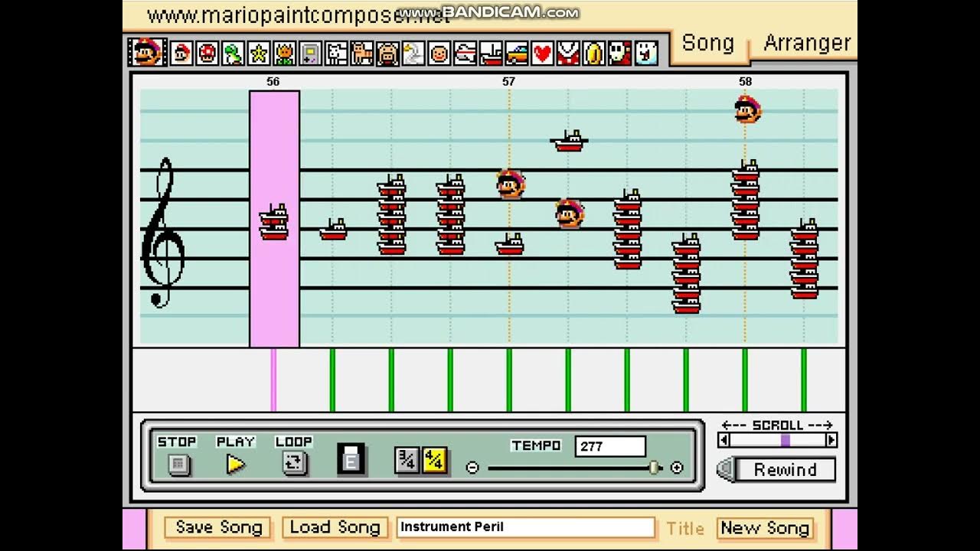Viewport: 980px width, 551px height.
Task: Select the white dog instrument
Action: 336,54
